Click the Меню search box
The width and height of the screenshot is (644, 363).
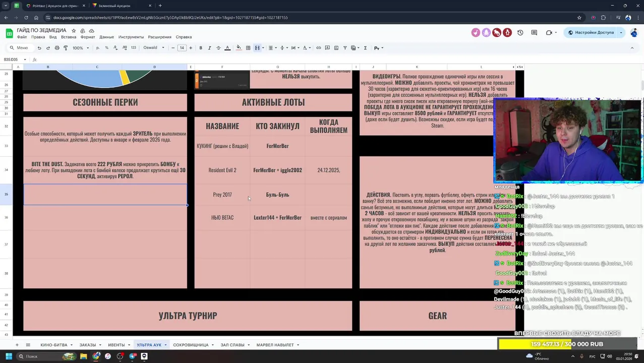[x=20, y=48]
